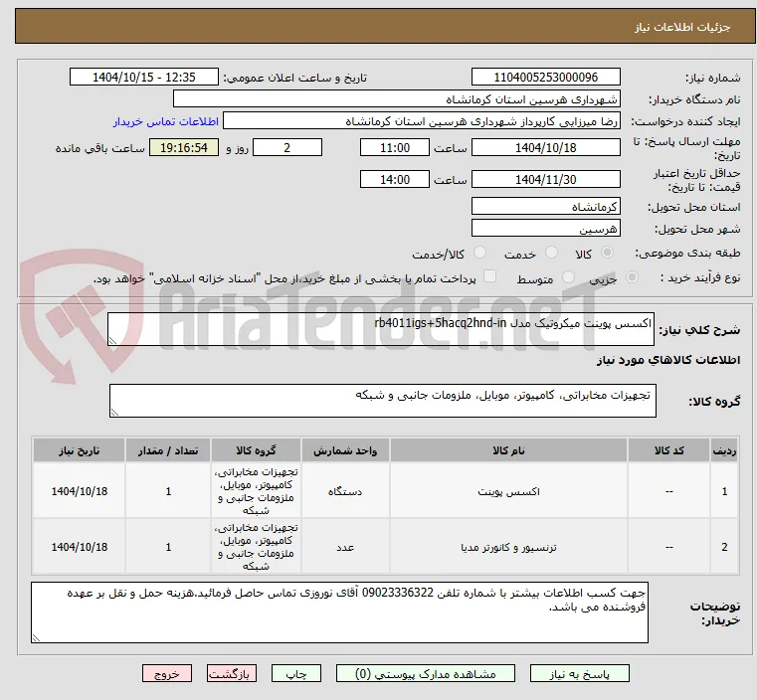Click the پاسخ به نیاز button

pyautogui.click(x=579, y=673)
